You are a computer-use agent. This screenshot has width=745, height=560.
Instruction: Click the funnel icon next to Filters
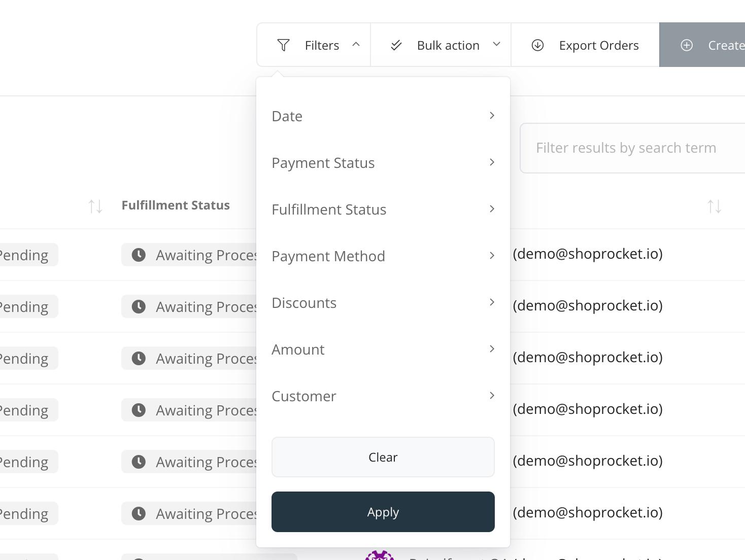click(x=283, y=45)
